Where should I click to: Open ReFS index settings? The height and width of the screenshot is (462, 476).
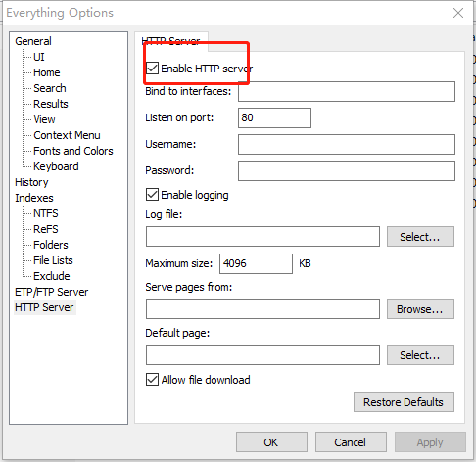(46, 229)
